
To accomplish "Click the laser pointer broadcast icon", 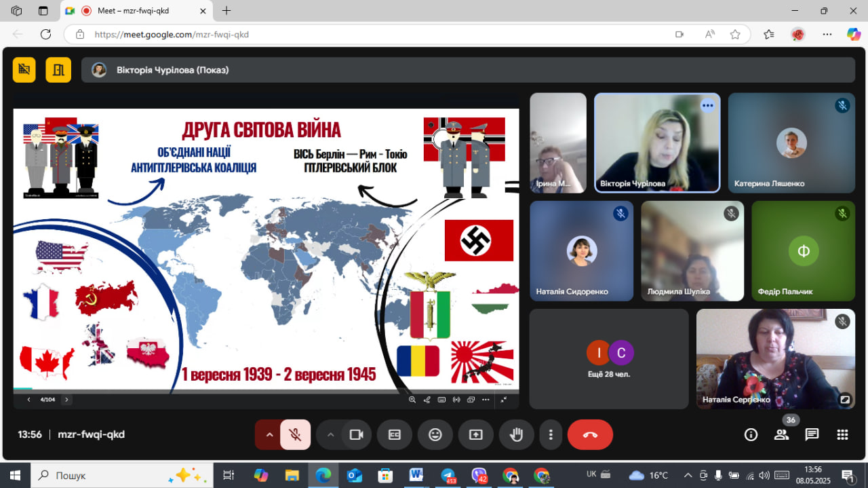I will click(456, 400).
